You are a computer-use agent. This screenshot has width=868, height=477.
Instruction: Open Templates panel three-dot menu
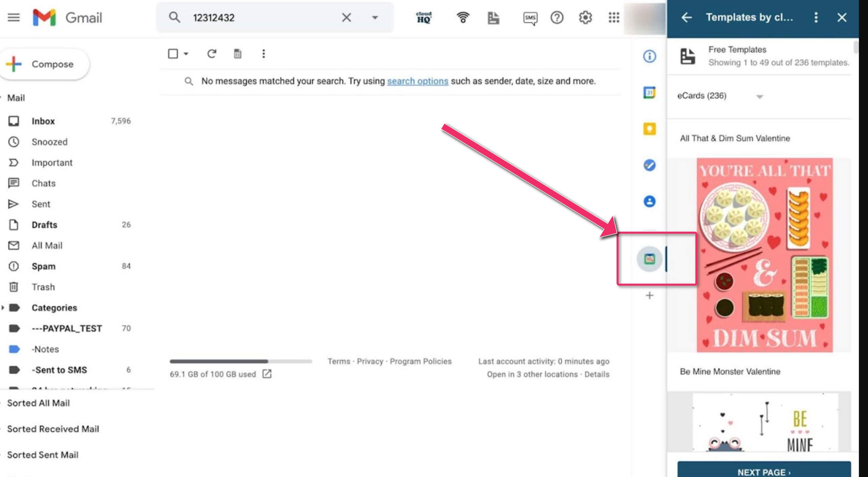816,17
